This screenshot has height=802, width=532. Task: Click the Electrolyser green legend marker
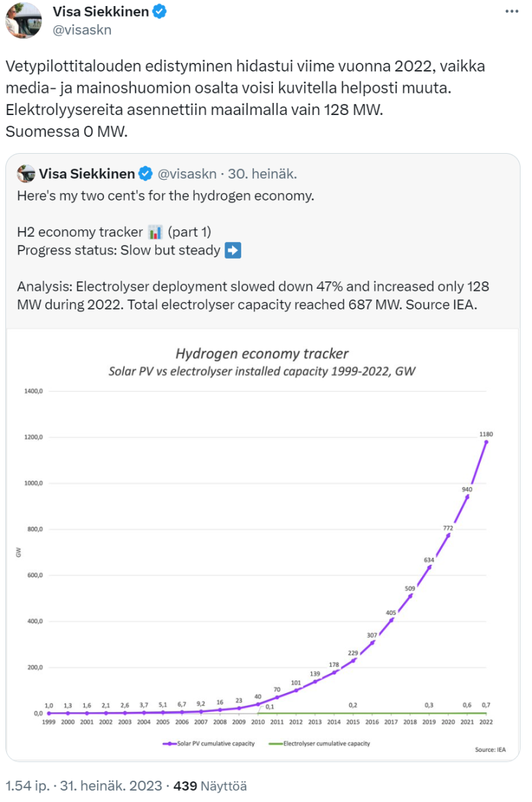click(275, 743)
